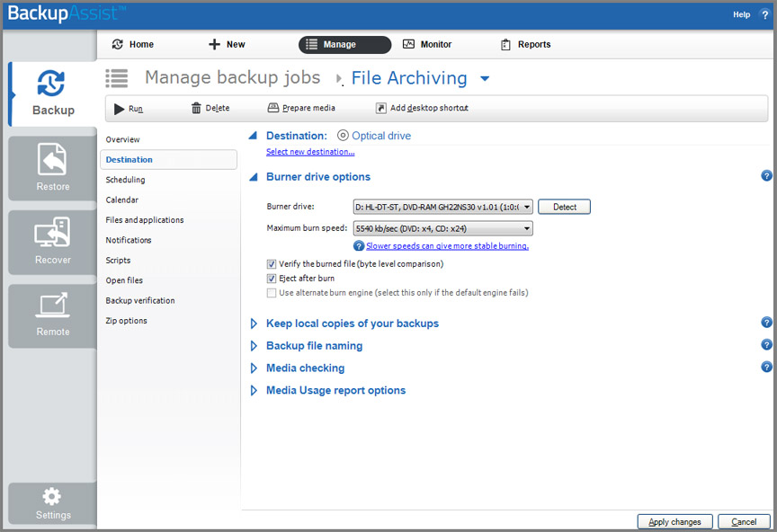
Task: Open help for Media checking section
Action: click(x=766, y=367)
